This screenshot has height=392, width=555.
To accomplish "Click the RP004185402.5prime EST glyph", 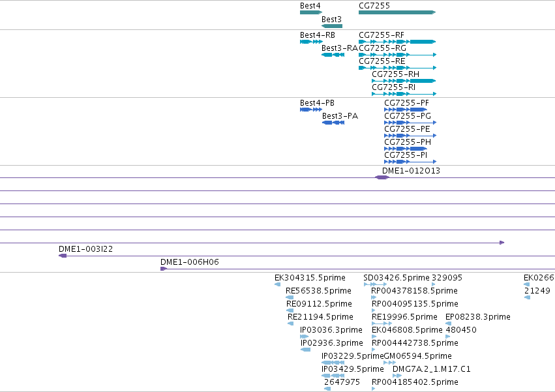I will point(374,389).
